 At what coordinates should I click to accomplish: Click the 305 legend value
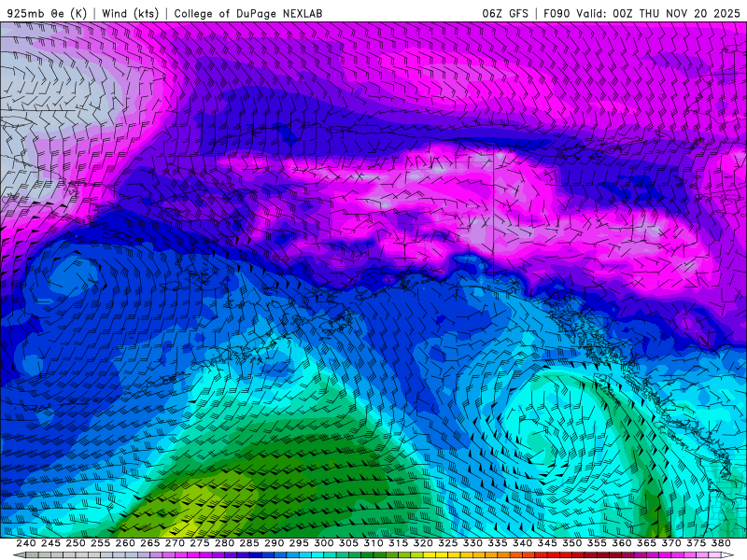348,543
